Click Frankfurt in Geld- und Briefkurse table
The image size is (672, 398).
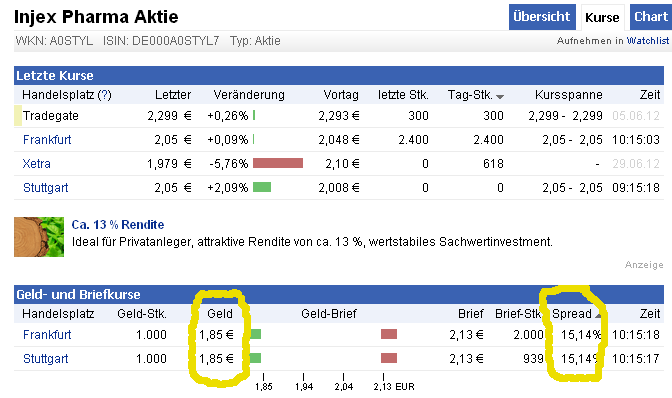(x=47, y=335)
